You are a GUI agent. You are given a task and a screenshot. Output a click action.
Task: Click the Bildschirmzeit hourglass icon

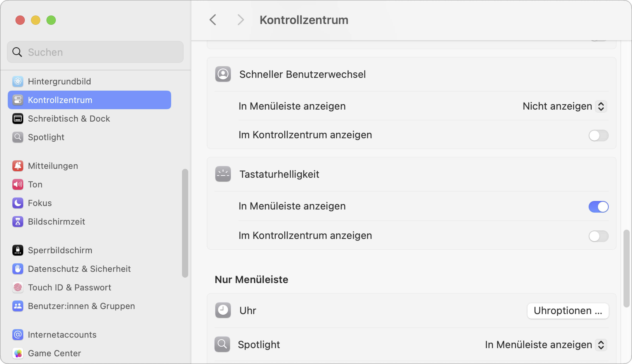coord(18,221)
